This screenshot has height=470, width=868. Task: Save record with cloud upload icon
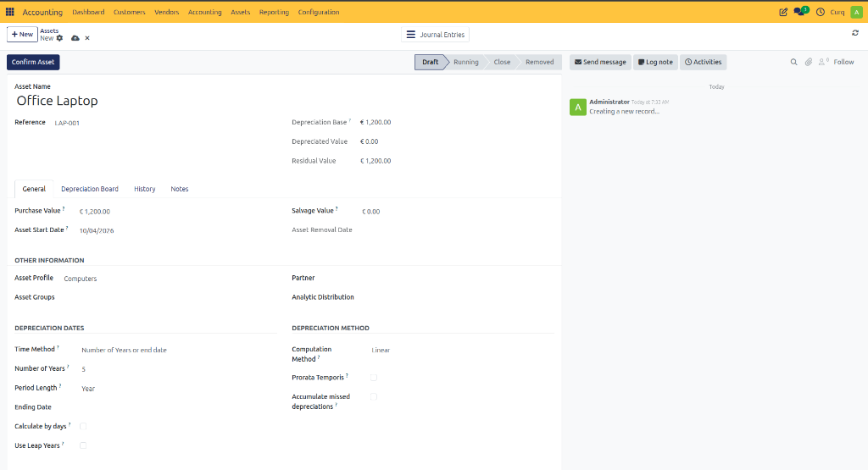click(x=75, y=38)
